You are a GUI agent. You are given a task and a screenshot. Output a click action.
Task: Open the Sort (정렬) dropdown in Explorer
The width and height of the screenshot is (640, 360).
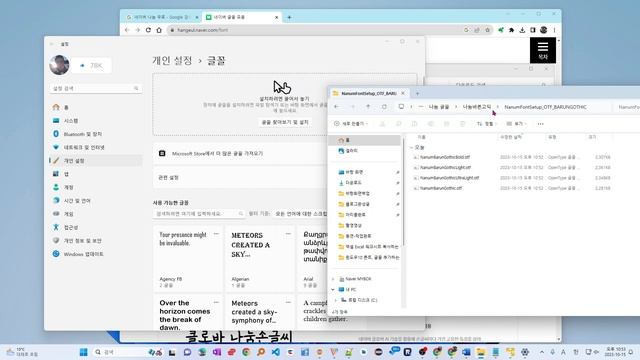(486, 124)
